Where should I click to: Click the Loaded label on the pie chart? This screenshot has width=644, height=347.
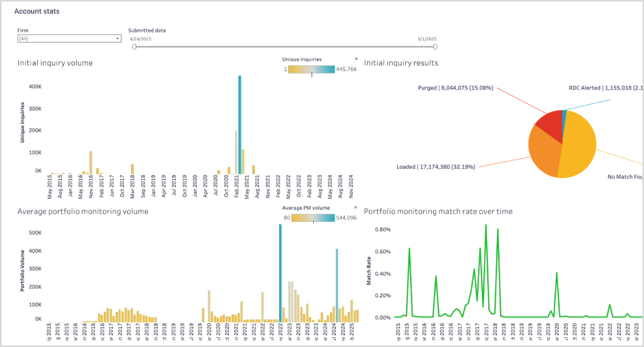tap(436, 167)
